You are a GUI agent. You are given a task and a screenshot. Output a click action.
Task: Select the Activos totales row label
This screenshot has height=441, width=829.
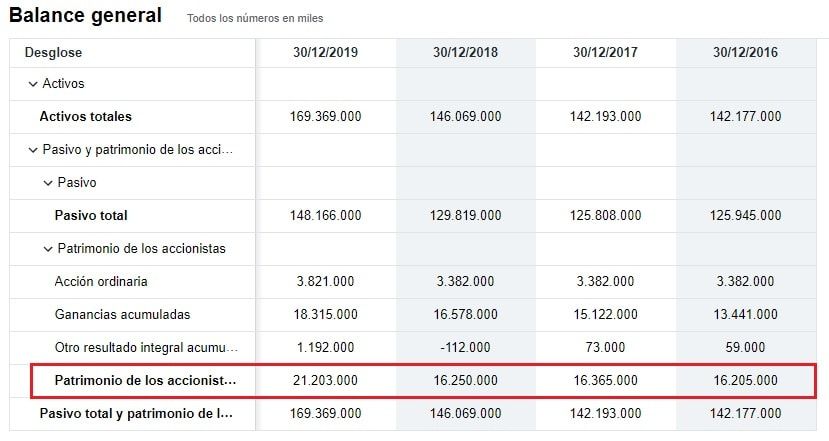(86, 116)
